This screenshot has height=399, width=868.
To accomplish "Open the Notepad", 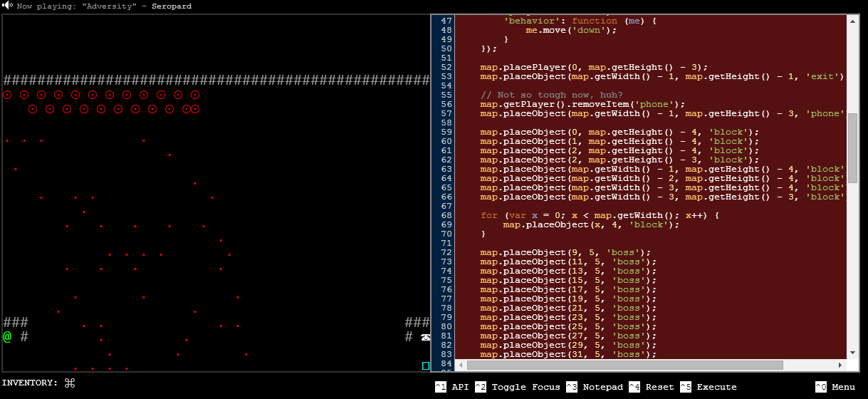I will point(602,387).
